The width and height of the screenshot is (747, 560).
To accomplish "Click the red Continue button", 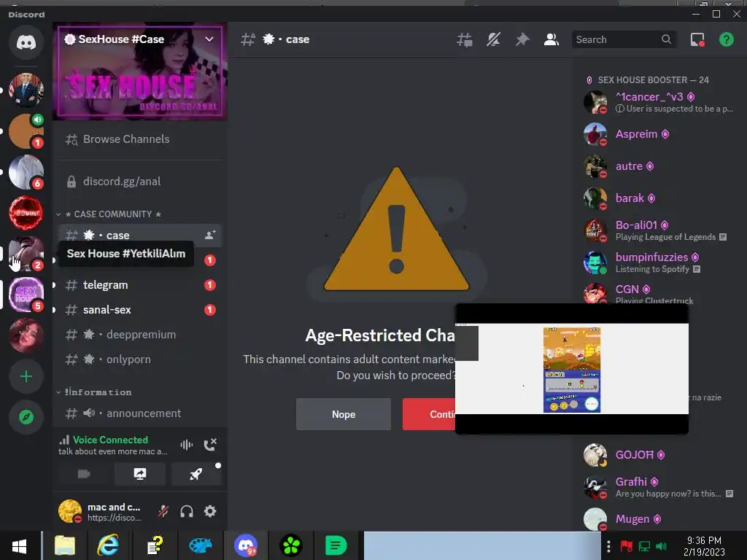I will pyautogui.click(x=429, y=414).
